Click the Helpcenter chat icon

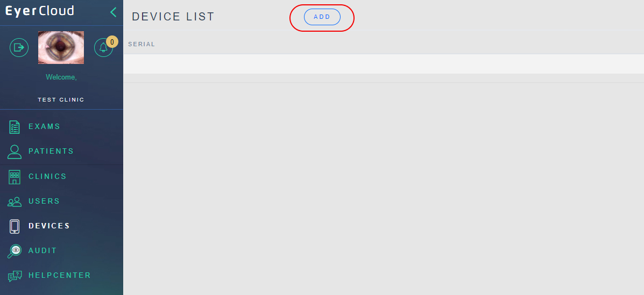click(x=15, y=276)
